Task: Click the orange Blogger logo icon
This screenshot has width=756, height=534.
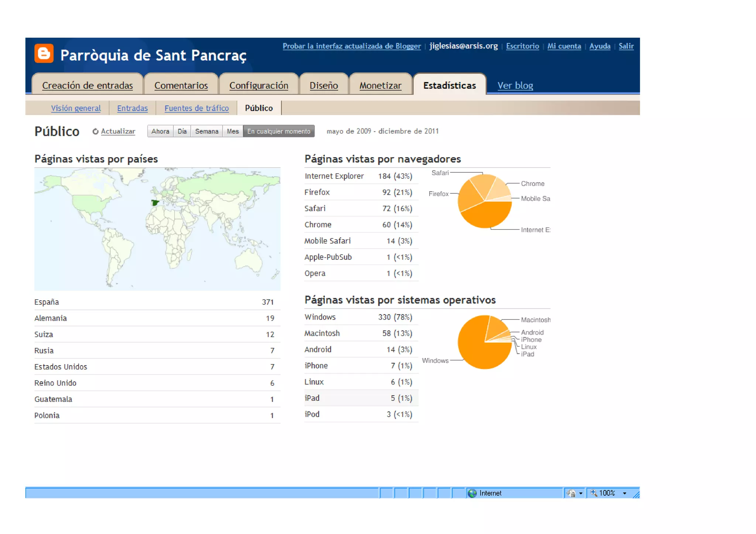Action: click(x=44, y=54)
